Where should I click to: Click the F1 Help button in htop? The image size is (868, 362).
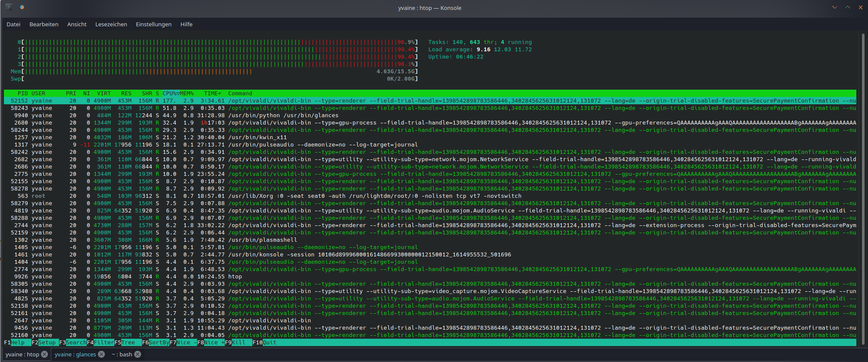click(18, 343)
